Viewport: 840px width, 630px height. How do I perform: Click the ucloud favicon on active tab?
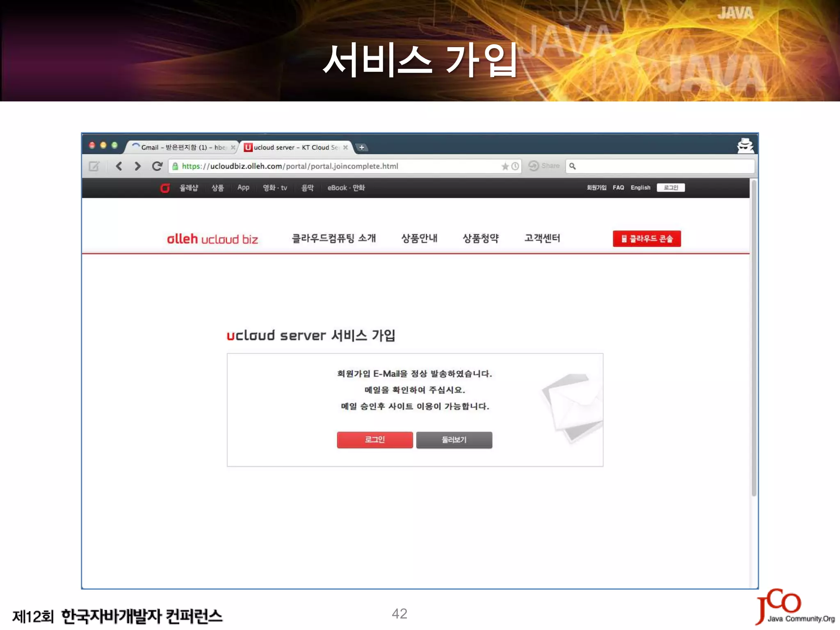pyautogui.click(x=248, y=147)
